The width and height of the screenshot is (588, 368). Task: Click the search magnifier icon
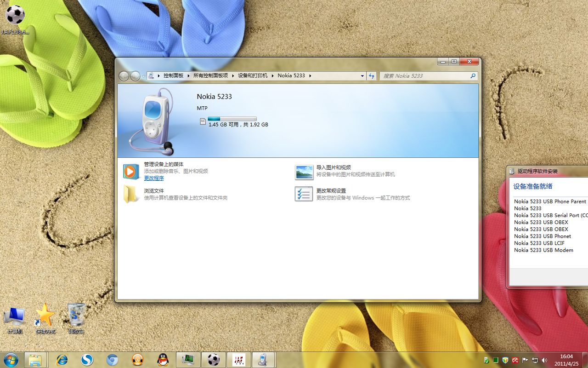click(x=473, y=76)
